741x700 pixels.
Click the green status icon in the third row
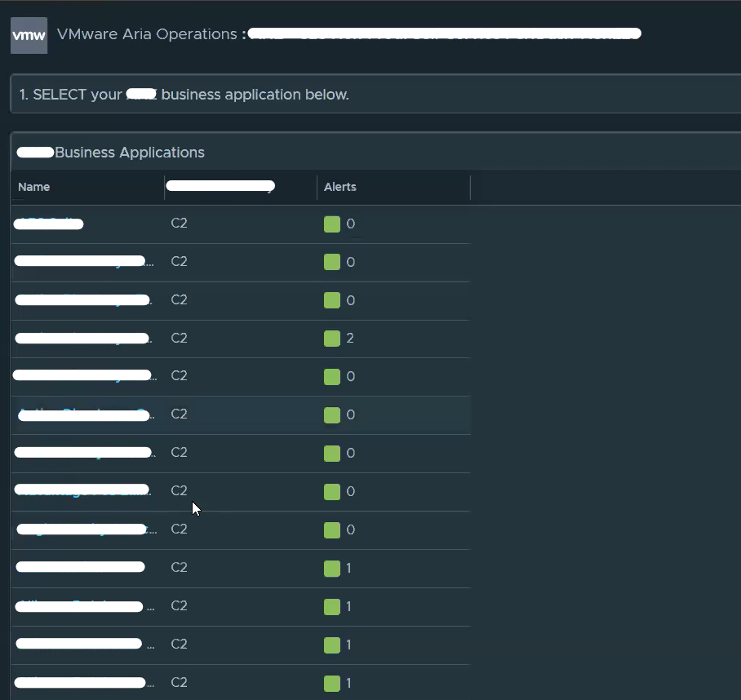coord(331,300)
